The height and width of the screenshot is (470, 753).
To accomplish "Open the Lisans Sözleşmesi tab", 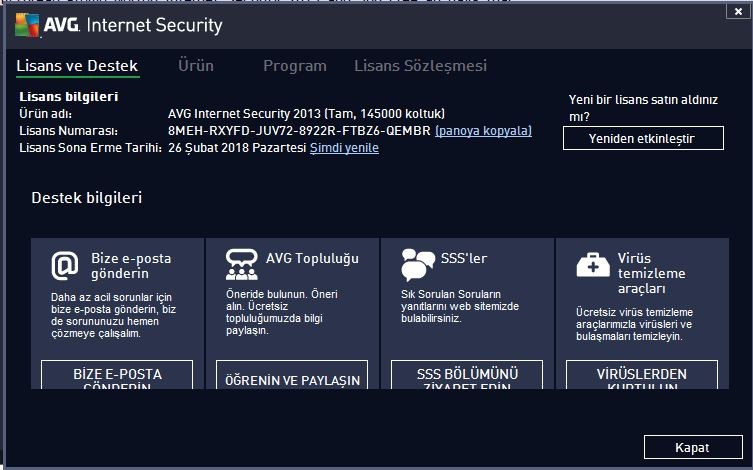I will [421, 66].
